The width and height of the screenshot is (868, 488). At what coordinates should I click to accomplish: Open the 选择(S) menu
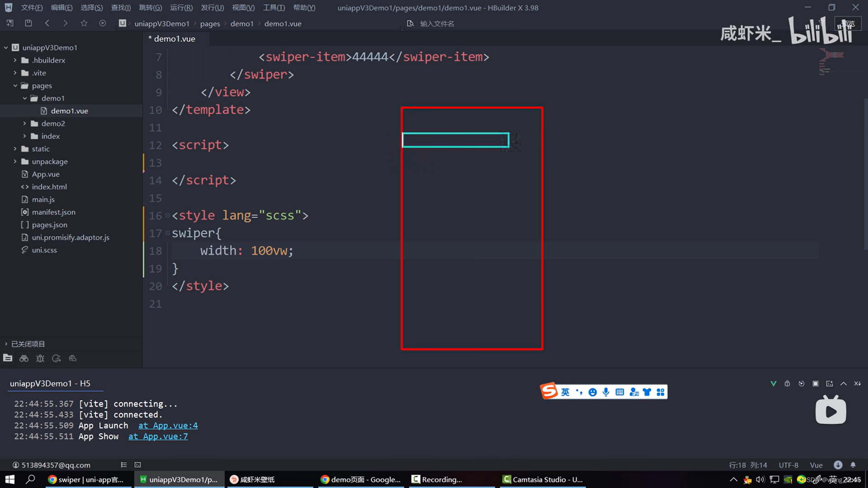coord(92,8)
